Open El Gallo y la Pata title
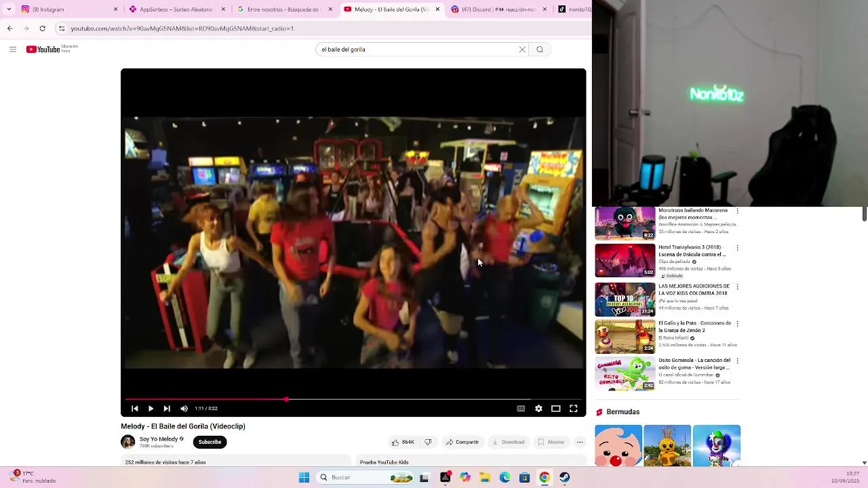868x488 pixels. click(x=694, y=327)
